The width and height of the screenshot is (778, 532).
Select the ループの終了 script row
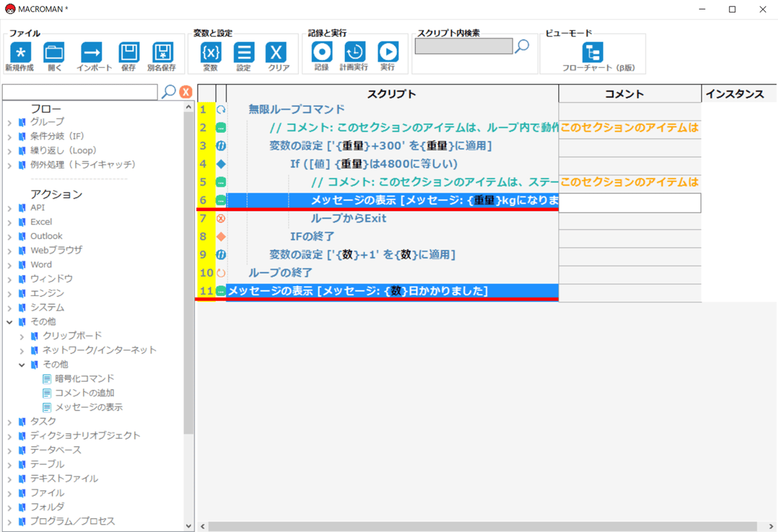(392, 273)
